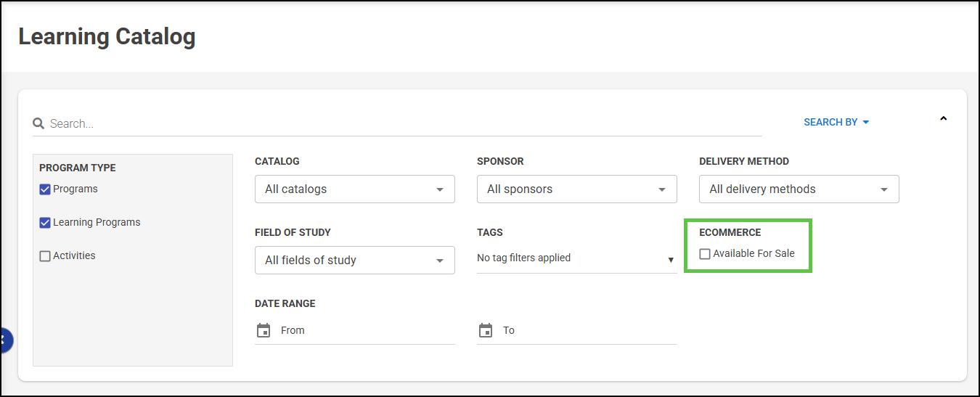Screen dimensions: 980x397
Task: Click the blue sidebar toggle on left edge
Action: click(4, 340)
